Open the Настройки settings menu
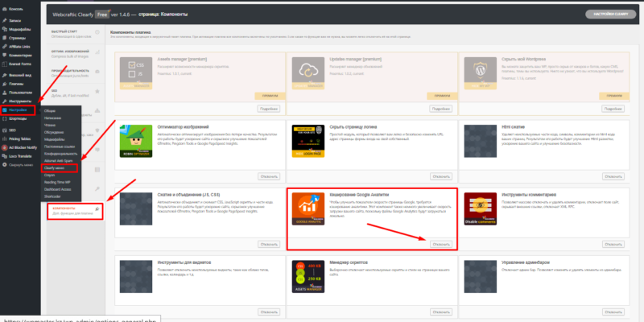The width and height of the screenshot is (644, 322). [18, 109]
